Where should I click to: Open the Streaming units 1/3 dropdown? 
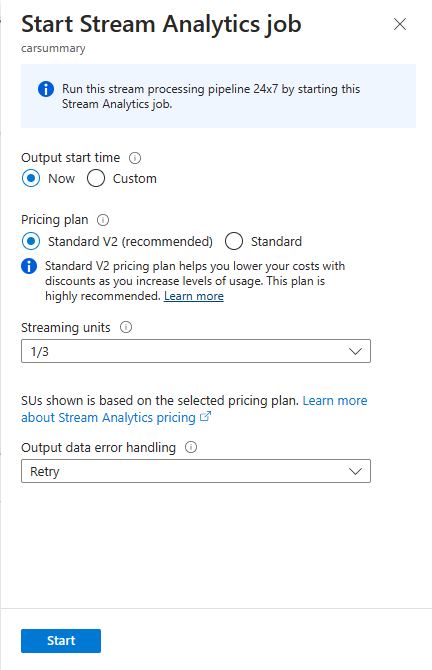196,351
